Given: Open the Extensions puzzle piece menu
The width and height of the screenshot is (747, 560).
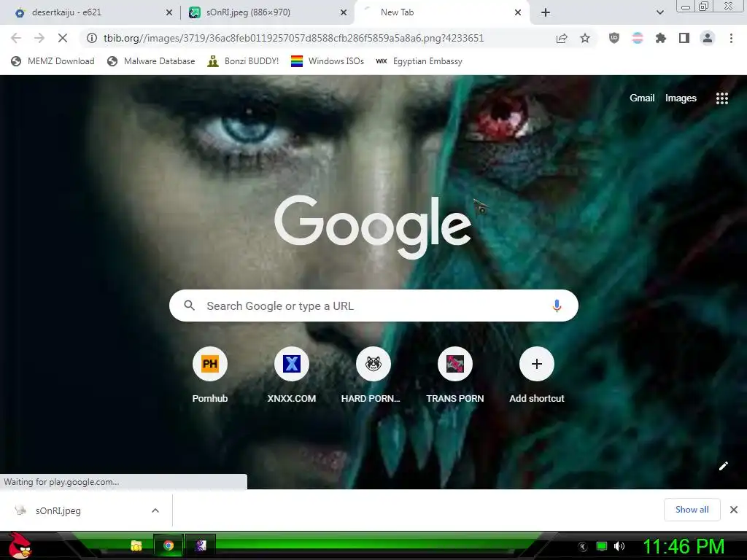Looking at the screenshot, I should (661, 38).
